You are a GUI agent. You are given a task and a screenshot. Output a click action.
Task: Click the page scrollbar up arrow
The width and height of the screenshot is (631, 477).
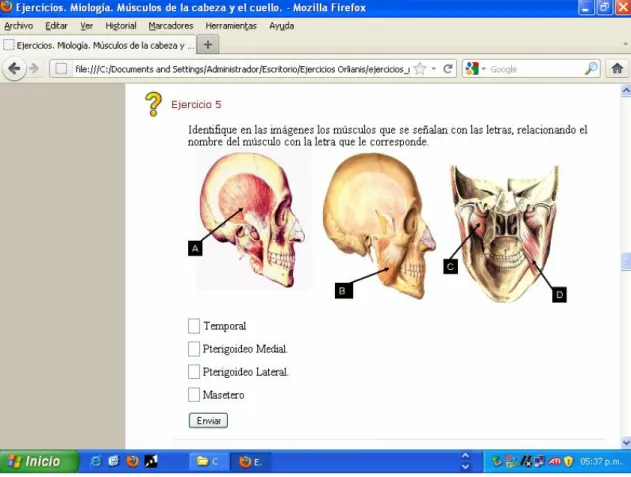pyautogui.click(x=626, y=91)
